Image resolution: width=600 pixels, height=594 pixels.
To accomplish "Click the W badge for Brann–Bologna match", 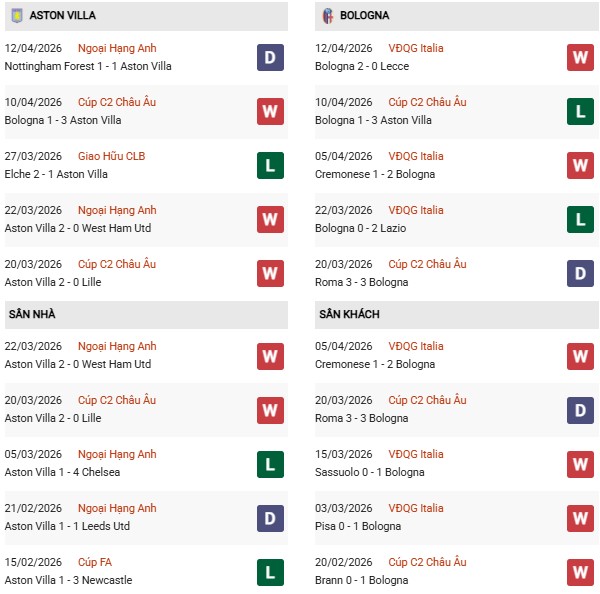I will click(580, 572).
